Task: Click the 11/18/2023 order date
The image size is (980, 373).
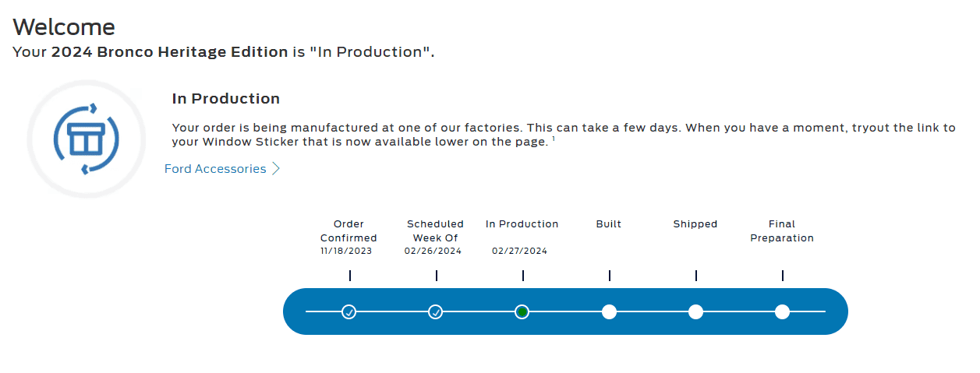Action: [x=346, y=252]
